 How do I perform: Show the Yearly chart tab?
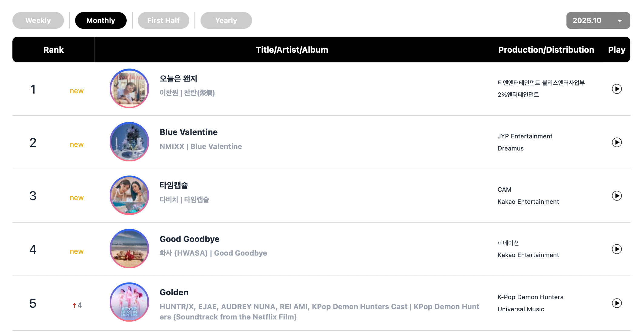click(226, 21)
